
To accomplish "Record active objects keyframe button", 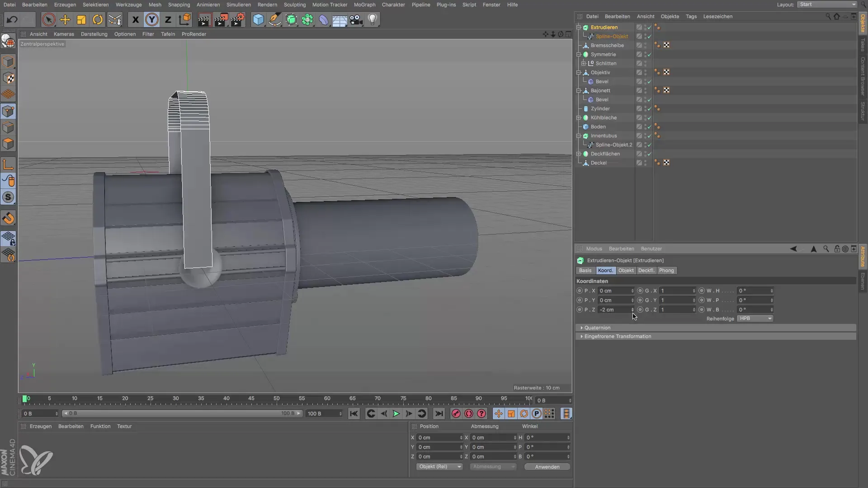I will coord(456,413).
